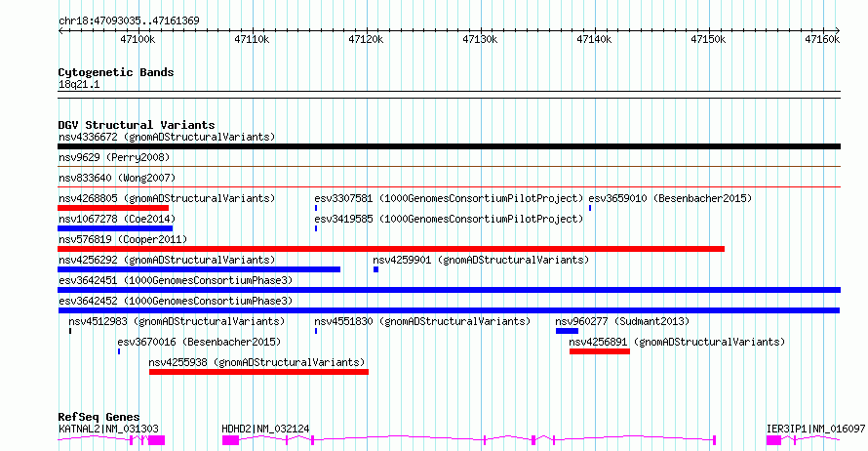Click the 47150k ruler tick label

point(708,39)
